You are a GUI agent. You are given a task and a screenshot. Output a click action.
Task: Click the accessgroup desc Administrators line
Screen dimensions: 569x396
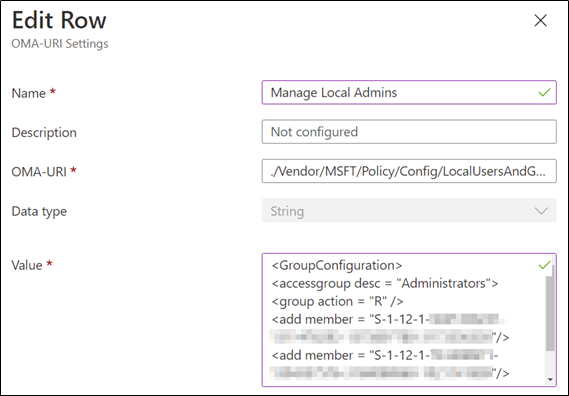(x=385, y=283)
